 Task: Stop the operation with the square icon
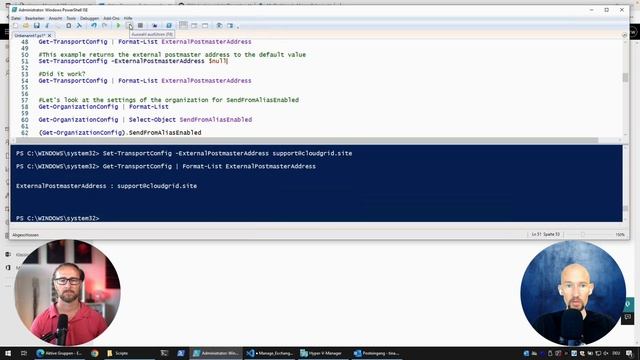pos(140,26)
